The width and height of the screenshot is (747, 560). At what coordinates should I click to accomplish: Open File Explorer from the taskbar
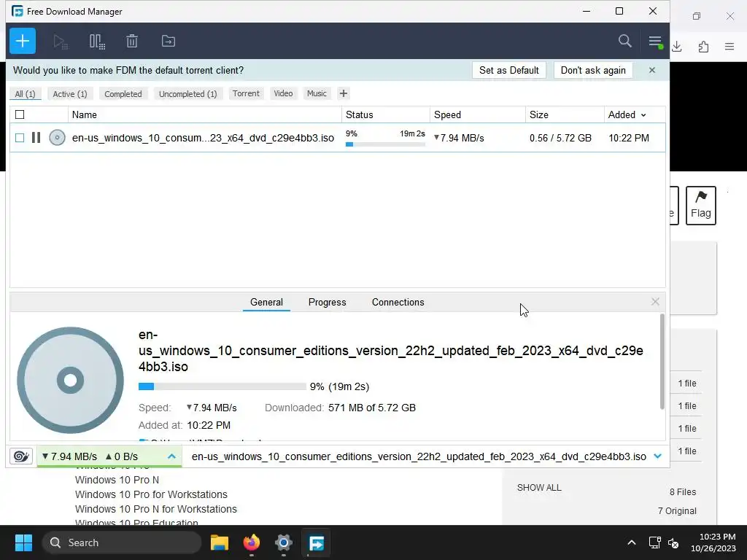pyautogui.click(x=220, y=542)
